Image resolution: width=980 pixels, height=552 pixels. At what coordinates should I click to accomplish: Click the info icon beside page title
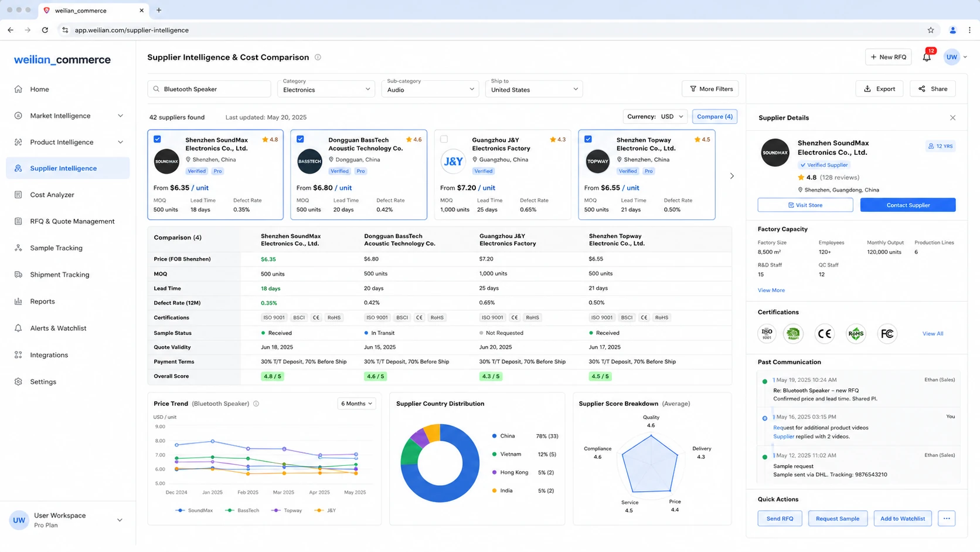318,57
